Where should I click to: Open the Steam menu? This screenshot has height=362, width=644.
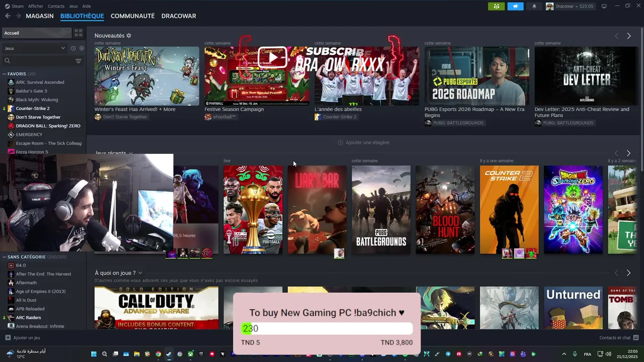coord(18,6)
